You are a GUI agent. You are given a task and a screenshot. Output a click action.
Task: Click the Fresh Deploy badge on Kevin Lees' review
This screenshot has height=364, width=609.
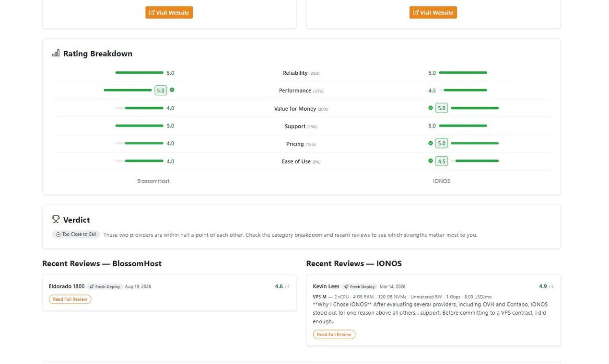pos(360,287)
